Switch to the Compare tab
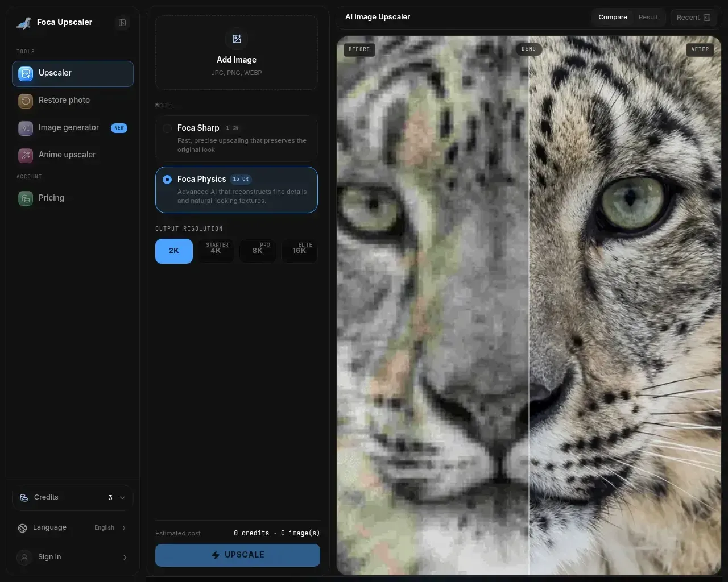728x582 pixels. tap(613, 18)
